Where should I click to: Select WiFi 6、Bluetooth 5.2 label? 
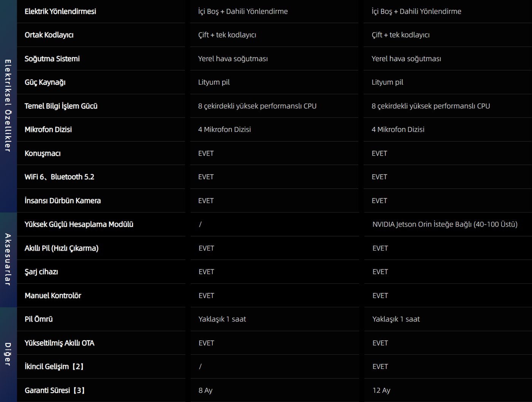click(x=59, y=177)
